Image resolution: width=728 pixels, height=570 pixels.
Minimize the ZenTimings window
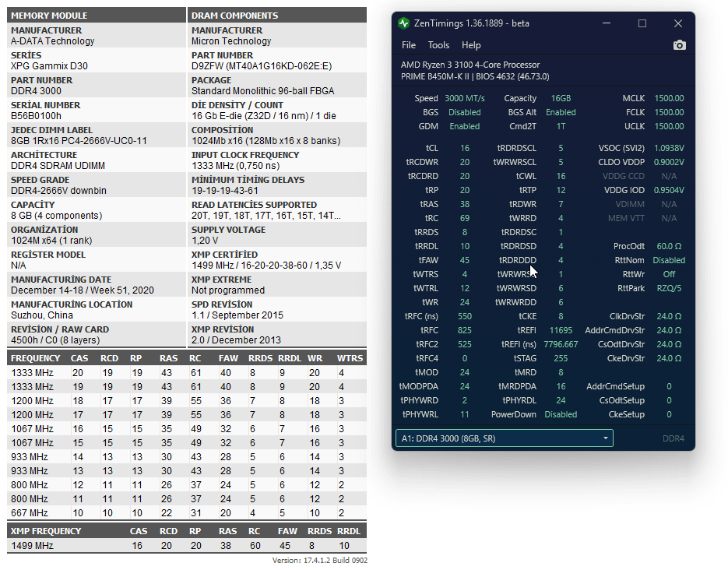(607, 23)
